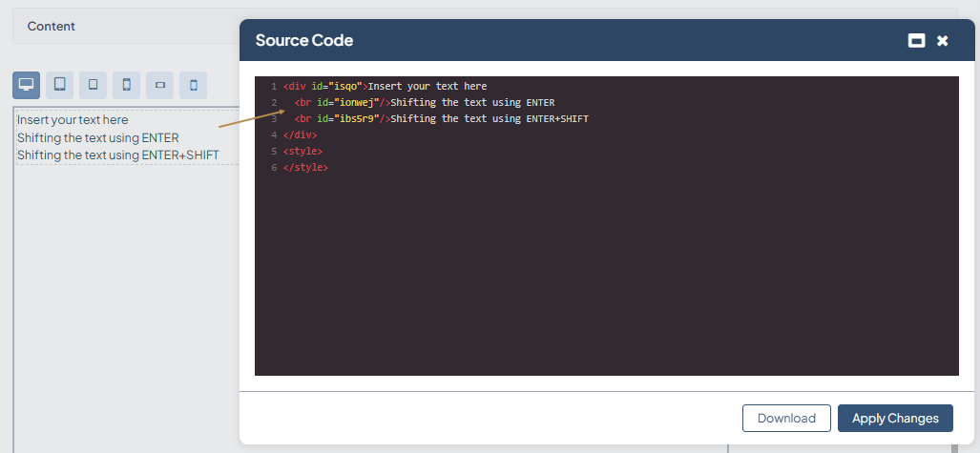Select "Insert your text here" in canvas
Screen dimensions: 980x453
(73, 120)
